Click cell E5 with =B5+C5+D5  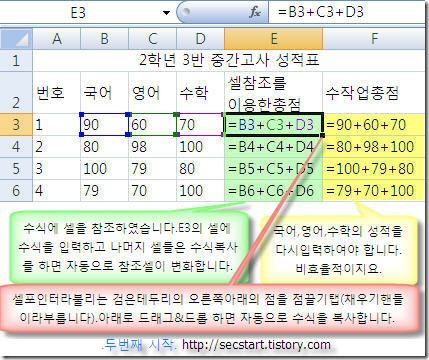tap(274, 169)
